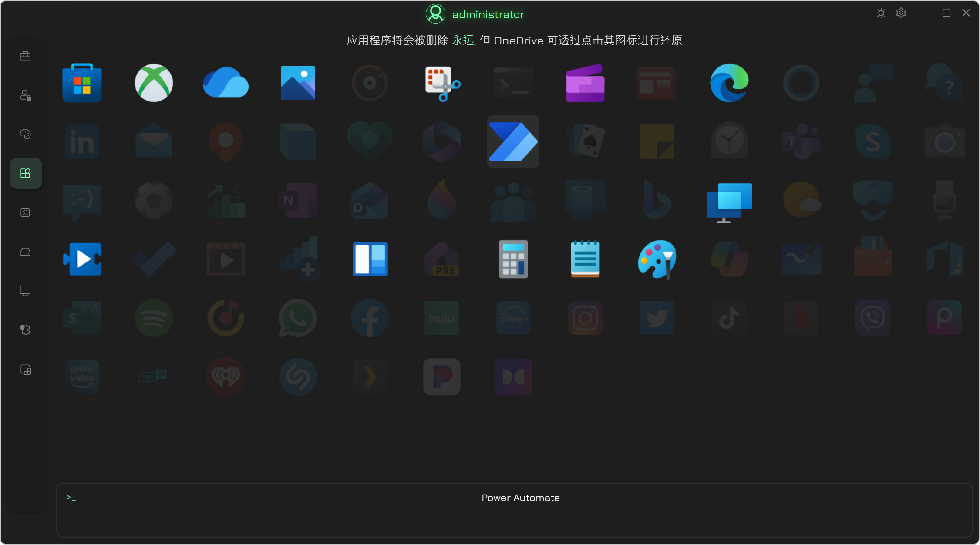Select the Paint palette icon

(x=657, y=259)
